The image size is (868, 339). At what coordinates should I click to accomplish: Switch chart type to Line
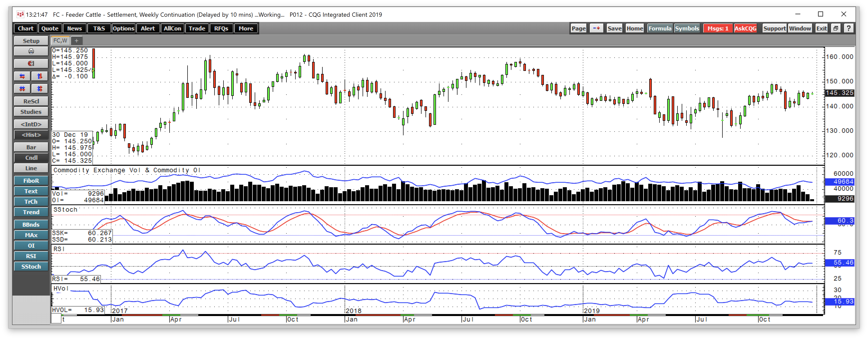(x=31, y=168)
